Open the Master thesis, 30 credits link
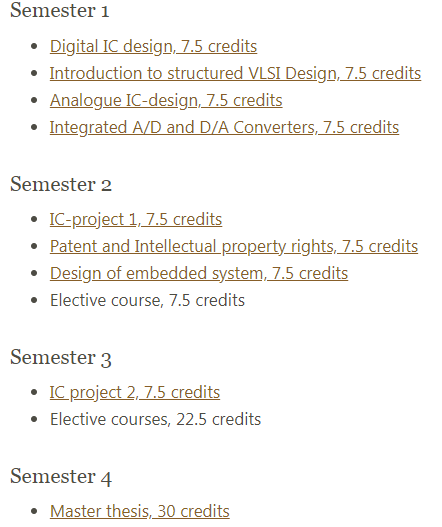This screenshot has width=442, height=527. pos(139,512)
